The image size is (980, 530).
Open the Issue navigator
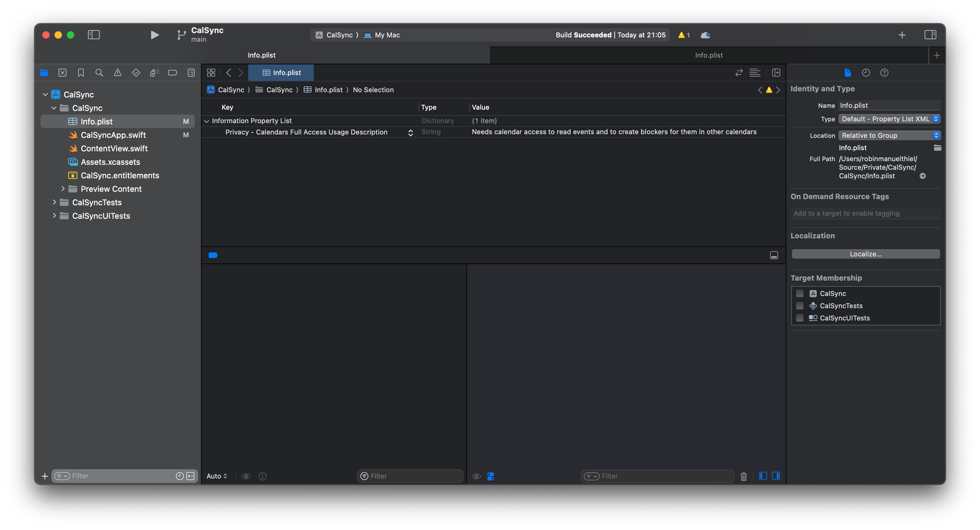click(x=118, y=72)
